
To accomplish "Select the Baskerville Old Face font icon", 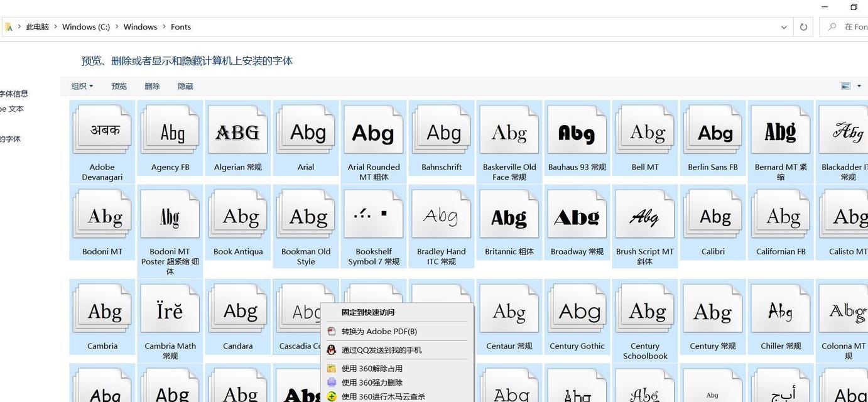I will pos(509,129).
